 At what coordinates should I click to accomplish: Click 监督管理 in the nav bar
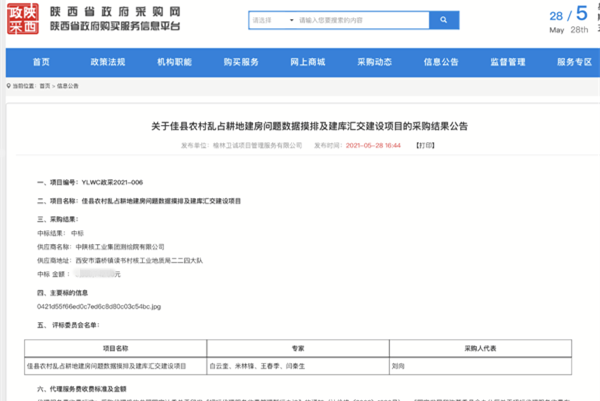pos(508,62)
